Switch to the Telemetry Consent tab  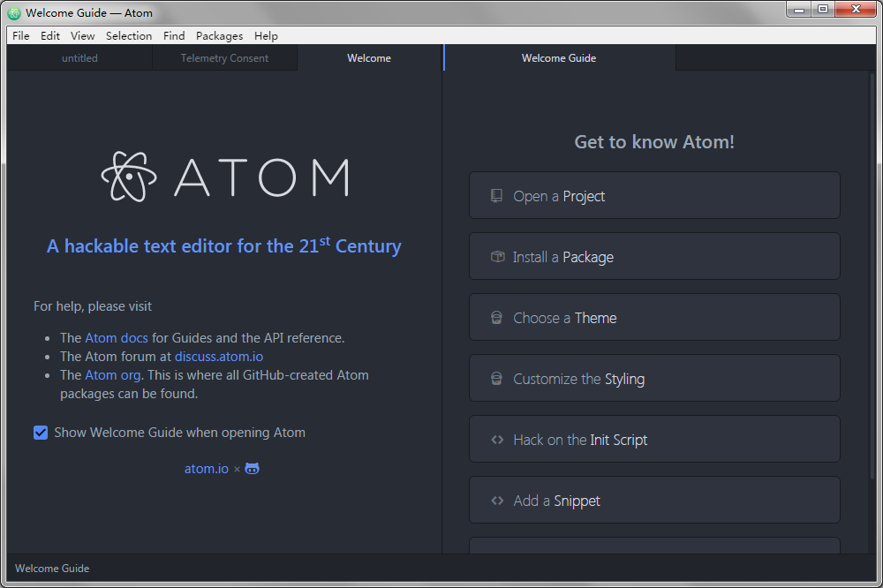point(224,58)
